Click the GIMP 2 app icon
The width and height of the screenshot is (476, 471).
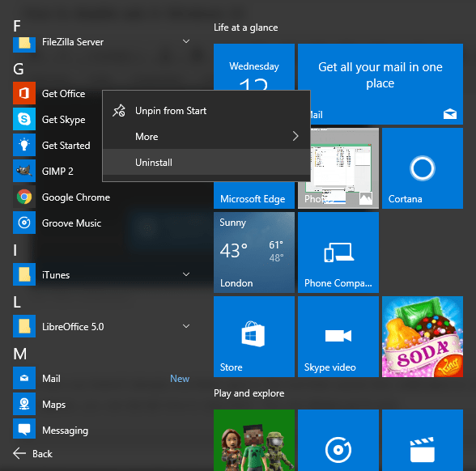tap(24, 171)
